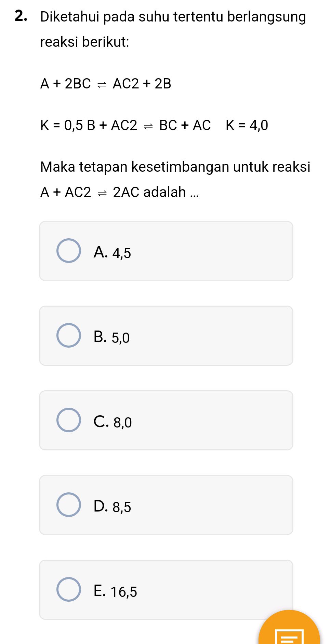331x644 pixels.
Task: Click the equation A + 2BC ⇌ AC2 + 2B
Action: (105, 84)
